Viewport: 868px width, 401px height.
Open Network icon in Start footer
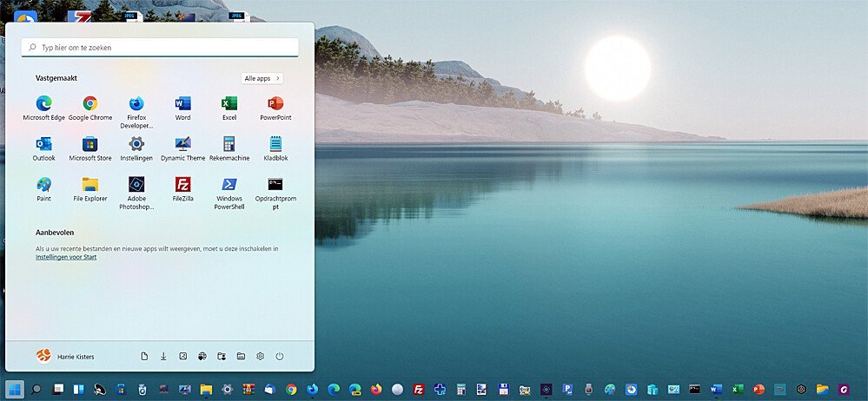[202, 356]
